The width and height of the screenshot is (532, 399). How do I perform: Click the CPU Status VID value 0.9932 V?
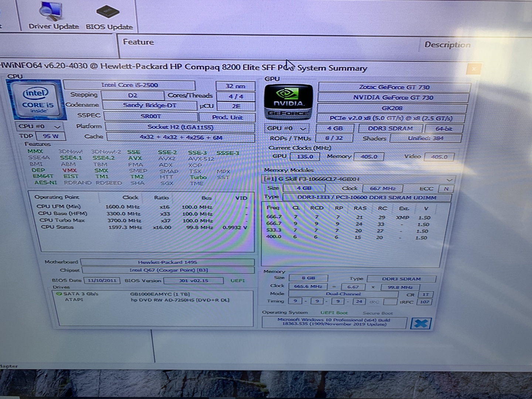235,228
